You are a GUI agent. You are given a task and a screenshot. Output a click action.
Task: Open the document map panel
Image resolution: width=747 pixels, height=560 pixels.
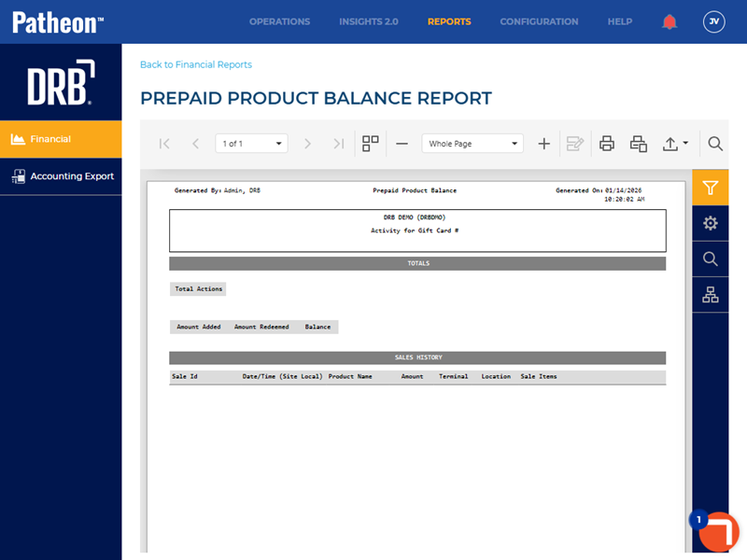710,295
